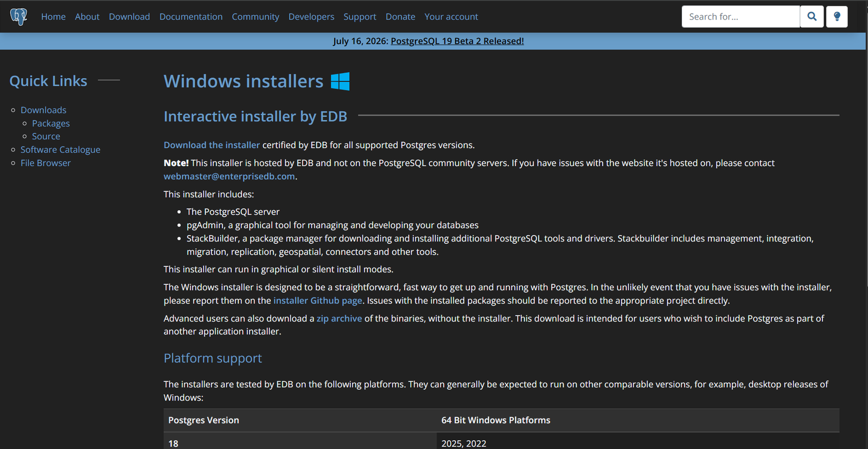Image resolution: width=868 pixels, height=449 pixels.
Task: Open Downloads in Quick Links
Action: click(x=43, y=110)
